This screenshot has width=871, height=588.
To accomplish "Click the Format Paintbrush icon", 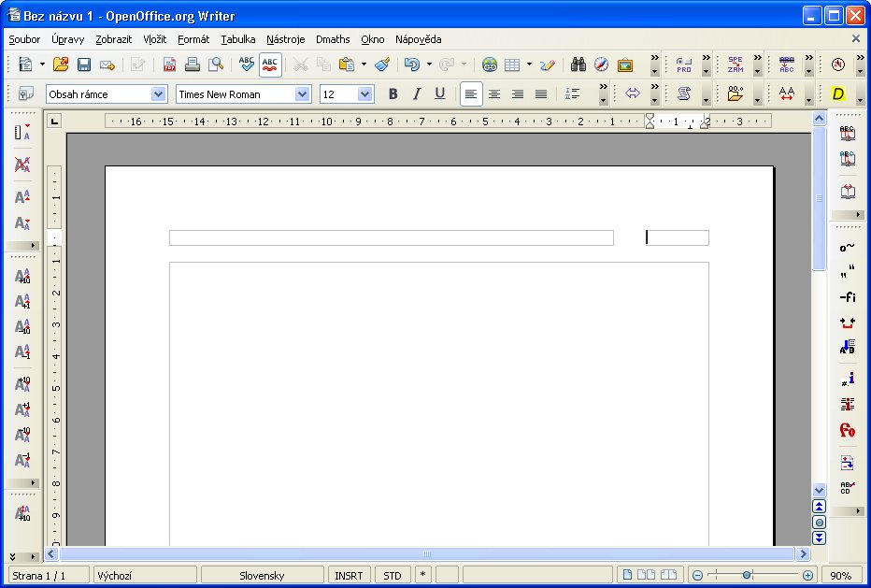I will point(382,65).
